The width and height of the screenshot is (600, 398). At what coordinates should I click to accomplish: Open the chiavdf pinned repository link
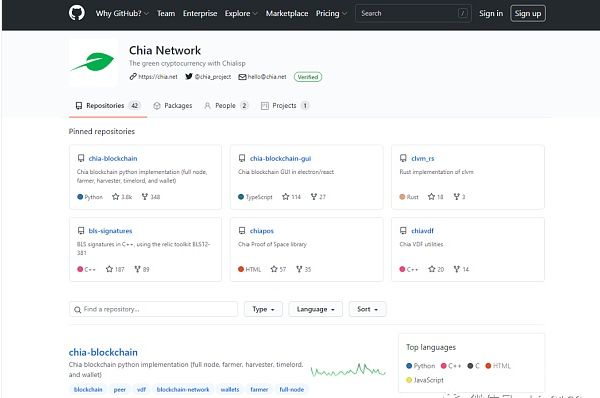(x=422, y=231)
